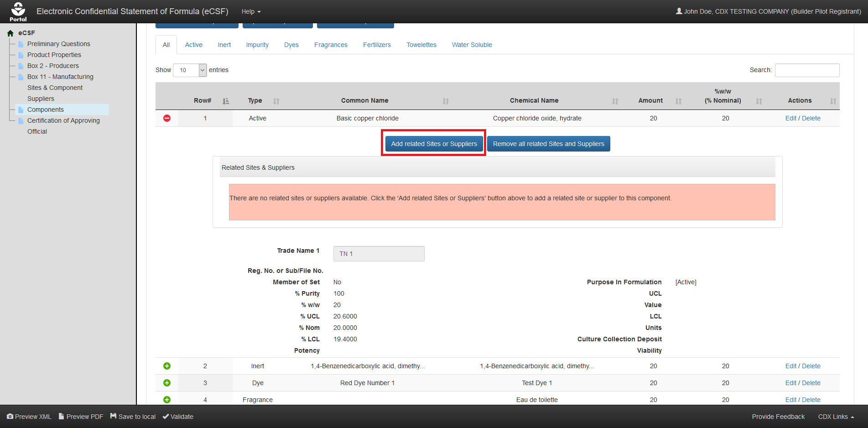Click the Box 11 Manufacturing page icon
868x428 pixels.
tap(21, 77)
